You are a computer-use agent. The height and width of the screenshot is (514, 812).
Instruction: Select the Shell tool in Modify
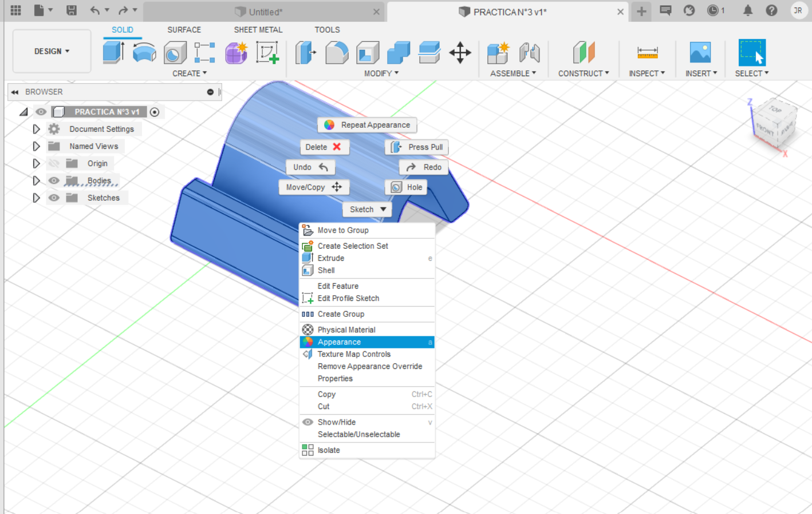click(x=368, y=53)
